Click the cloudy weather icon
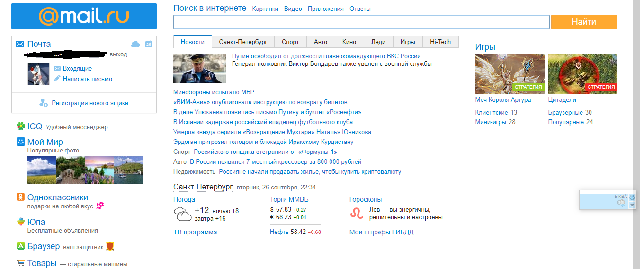 [182, 214]
